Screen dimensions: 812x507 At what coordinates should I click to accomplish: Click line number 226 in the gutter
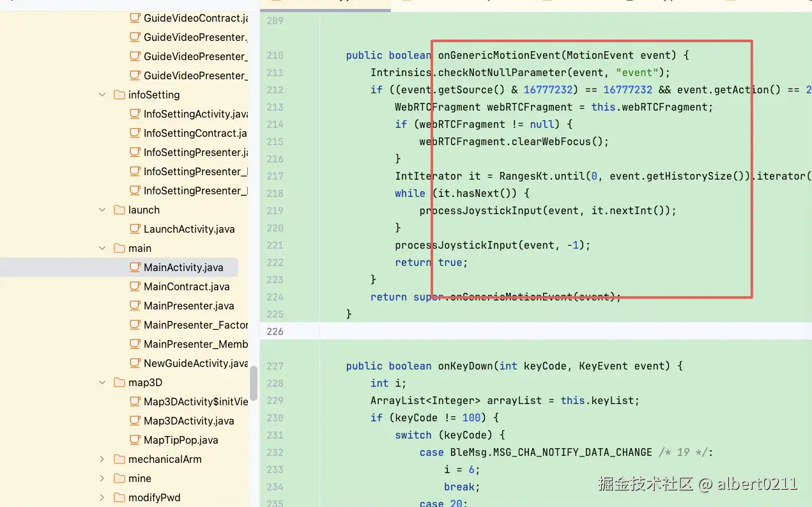pos(275,331)
